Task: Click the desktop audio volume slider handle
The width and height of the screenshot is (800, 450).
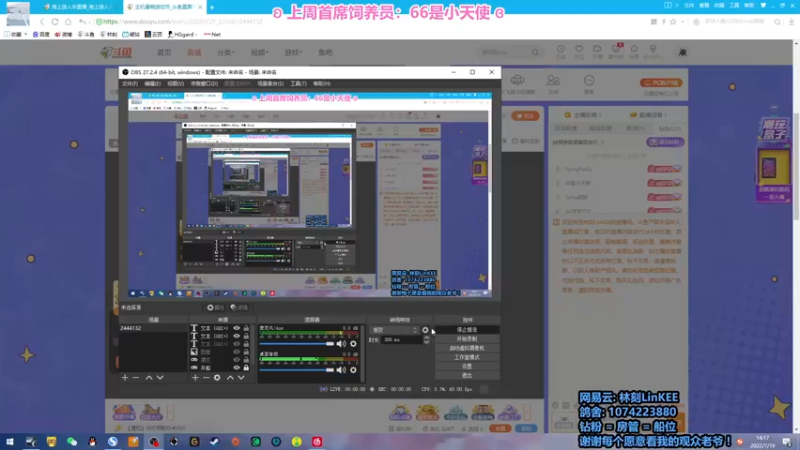Action: click(330, 370)
